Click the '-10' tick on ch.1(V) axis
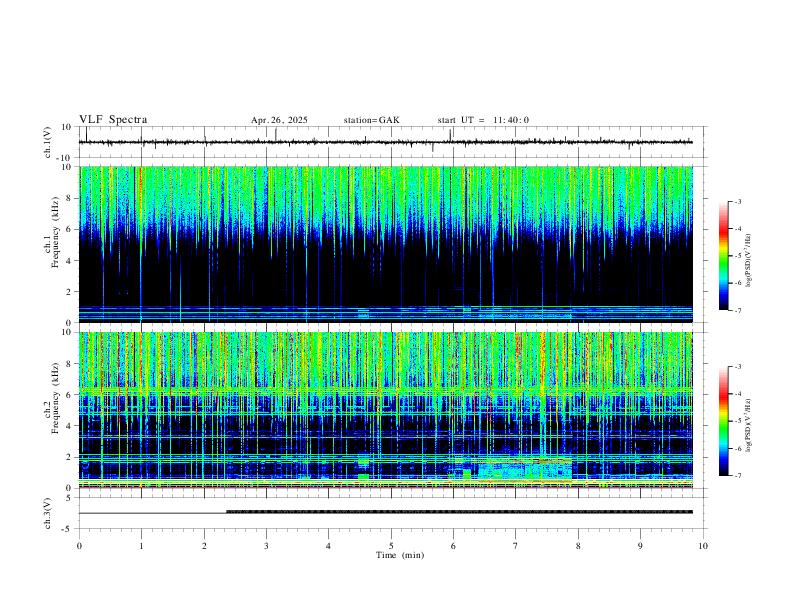 (x=63, y=158)
